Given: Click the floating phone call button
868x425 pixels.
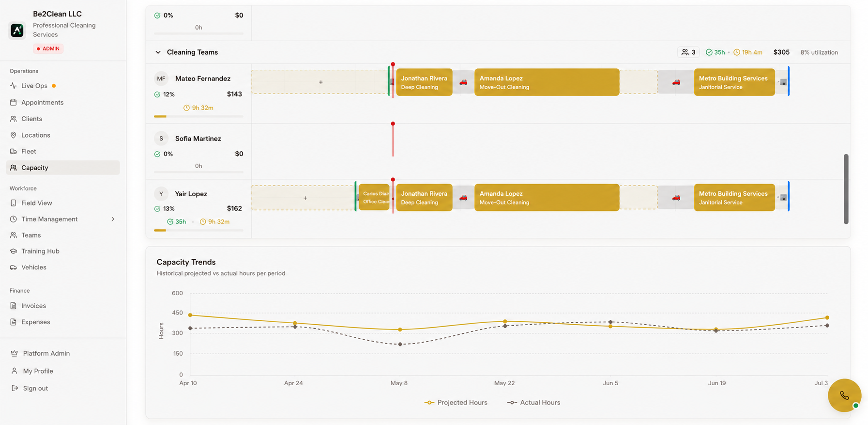Looking at the screenshot, I should [844, 395].
